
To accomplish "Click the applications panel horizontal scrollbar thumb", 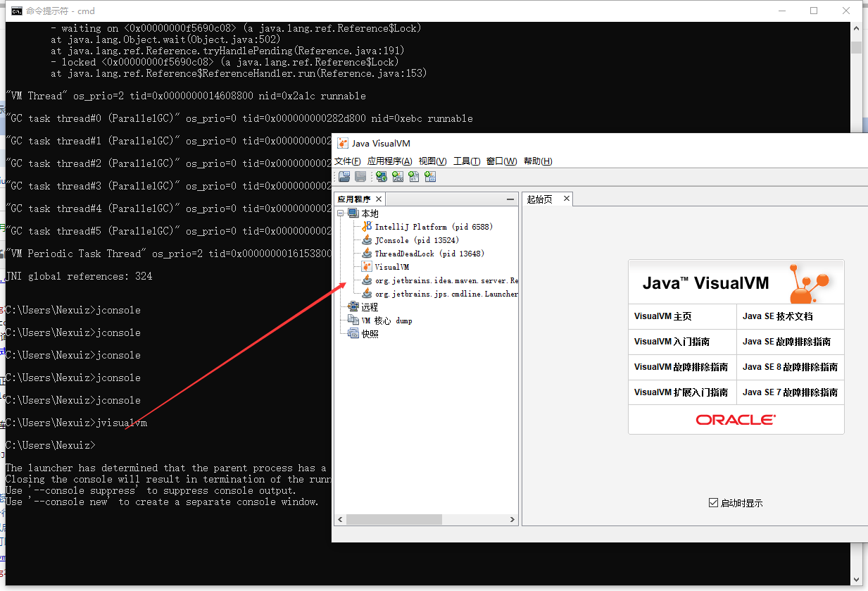I will pyautogui.click(x=394, y=520).
